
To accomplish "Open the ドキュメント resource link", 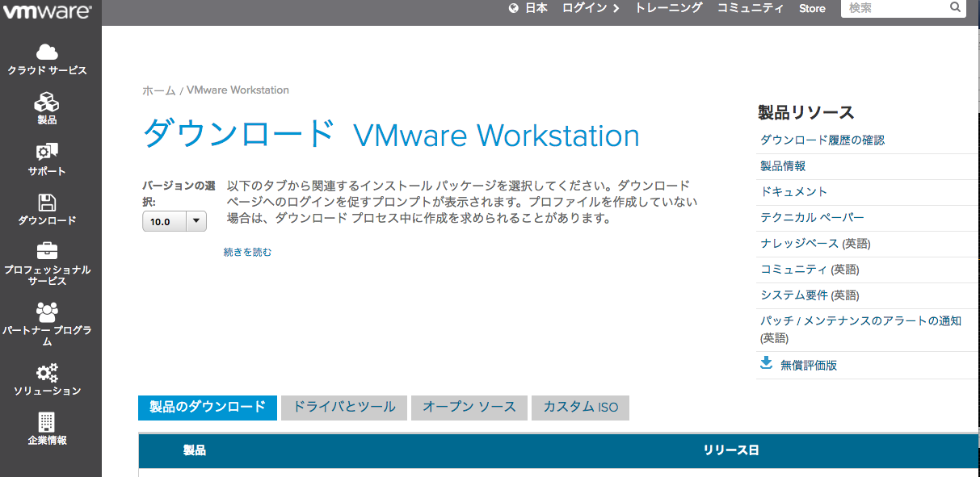I will (793, 191).
